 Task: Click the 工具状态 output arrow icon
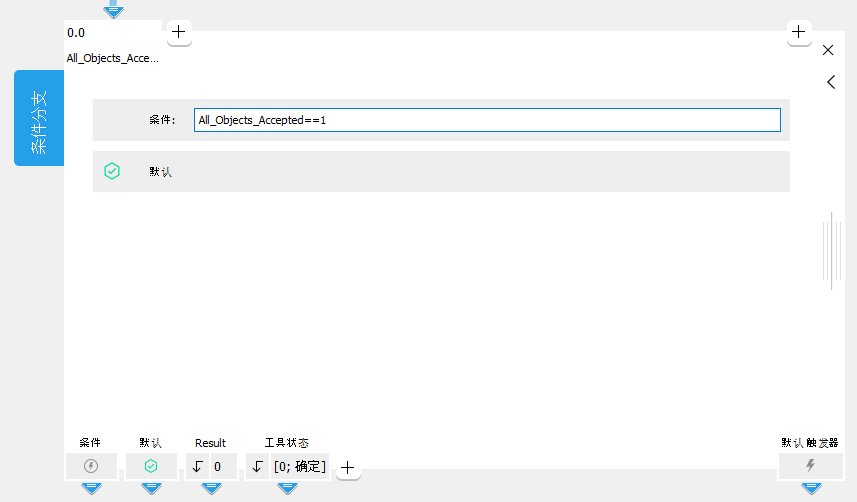coord(257,466)
